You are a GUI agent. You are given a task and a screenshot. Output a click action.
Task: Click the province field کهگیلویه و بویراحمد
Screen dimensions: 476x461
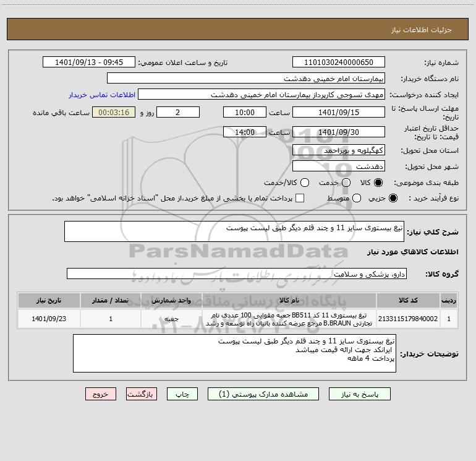339,150
